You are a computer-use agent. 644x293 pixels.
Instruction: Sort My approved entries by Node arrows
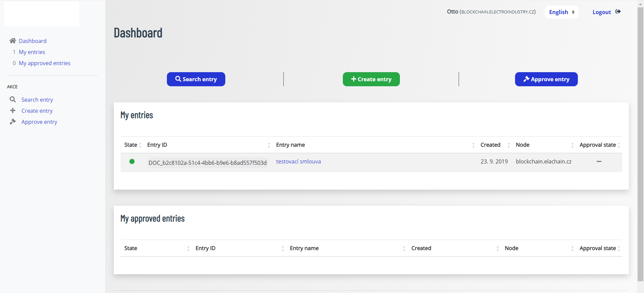[572, 248]
